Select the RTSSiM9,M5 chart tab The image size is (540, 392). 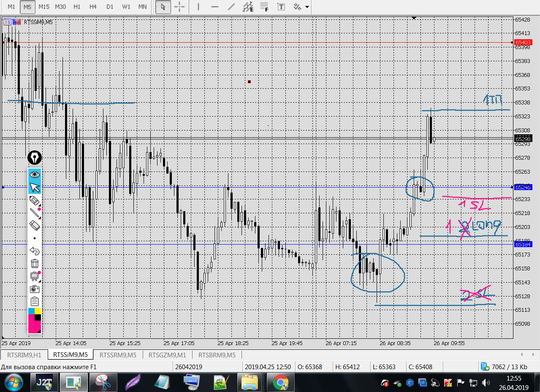click(71, 355)
